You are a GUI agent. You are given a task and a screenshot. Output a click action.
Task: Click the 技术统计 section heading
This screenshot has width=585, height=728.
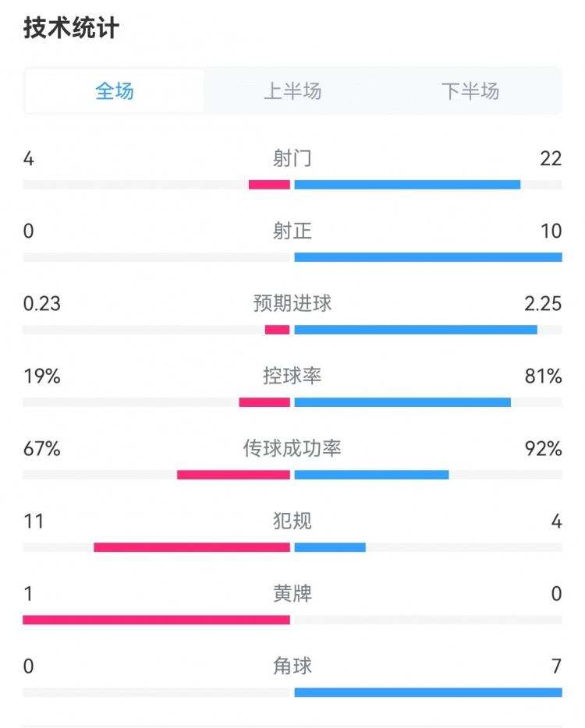pos(71,29)
